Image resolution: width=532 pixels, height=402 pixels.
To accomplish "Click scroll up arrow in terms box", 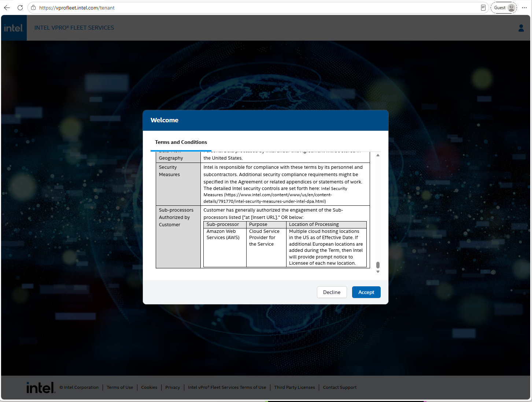I will coord(378,155).
